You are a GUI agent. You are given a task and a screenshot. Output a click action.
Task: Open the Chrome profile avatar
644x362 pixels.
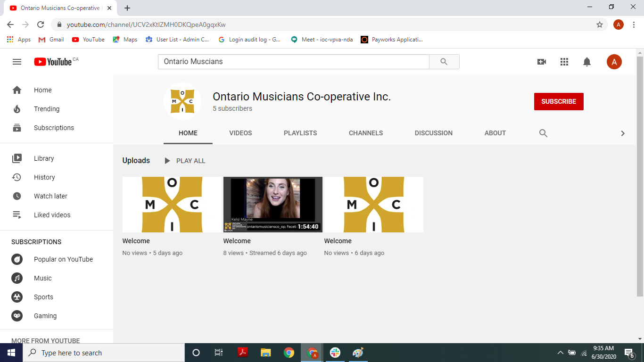pos(619,25)
